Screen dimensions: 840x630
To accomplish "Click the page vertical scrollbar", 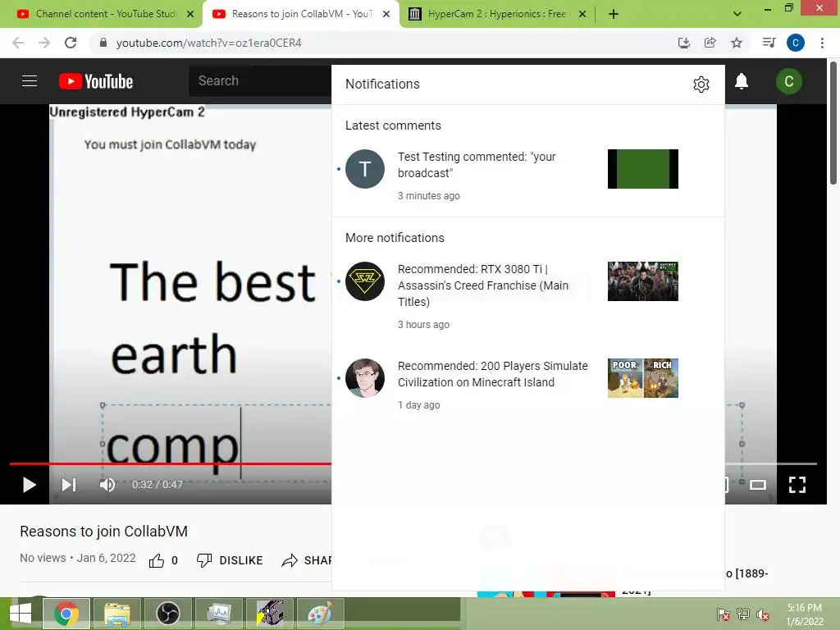I will tap(833, 123).
